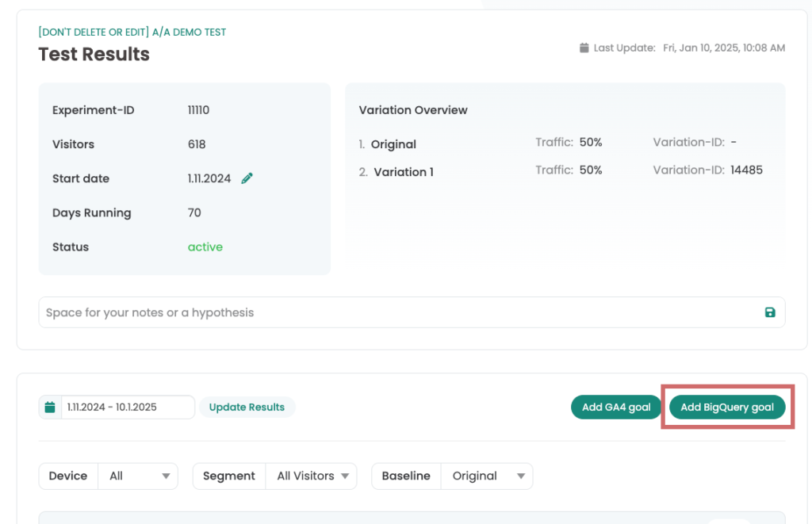Add a GA4 goal

click(616, 407)
